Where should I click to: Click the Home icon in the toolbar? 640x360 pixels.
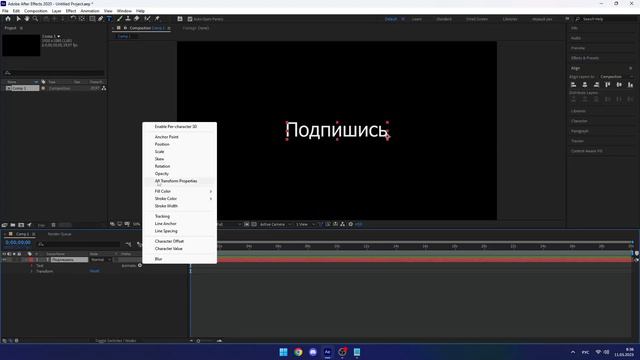tap(8, 19)
